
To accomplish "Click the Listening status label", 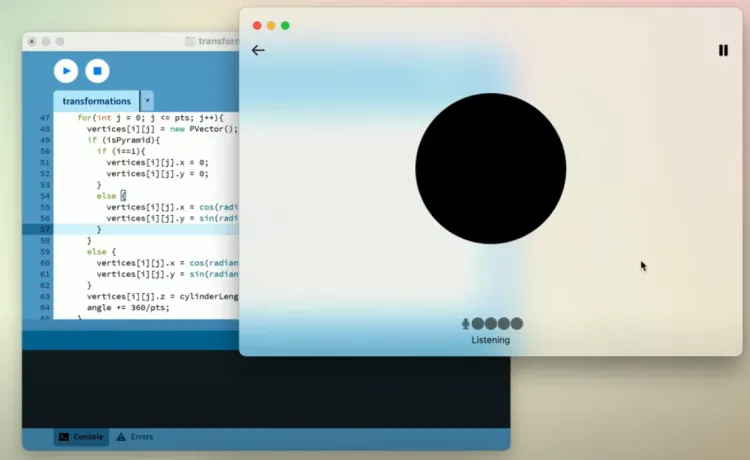I will tap(490, 340).
